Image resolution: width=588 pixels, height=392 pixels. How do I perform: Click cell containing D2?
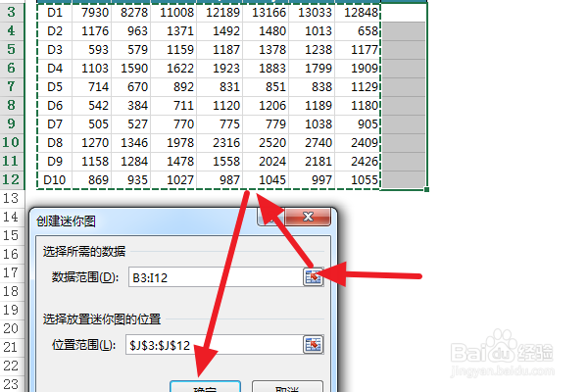[x=55, y=30]
